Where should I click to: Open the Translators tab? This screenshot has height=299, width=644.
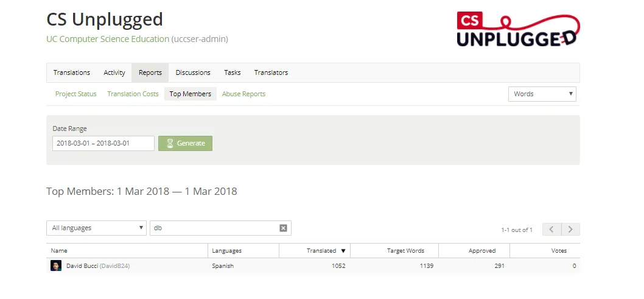click(271, 72)
